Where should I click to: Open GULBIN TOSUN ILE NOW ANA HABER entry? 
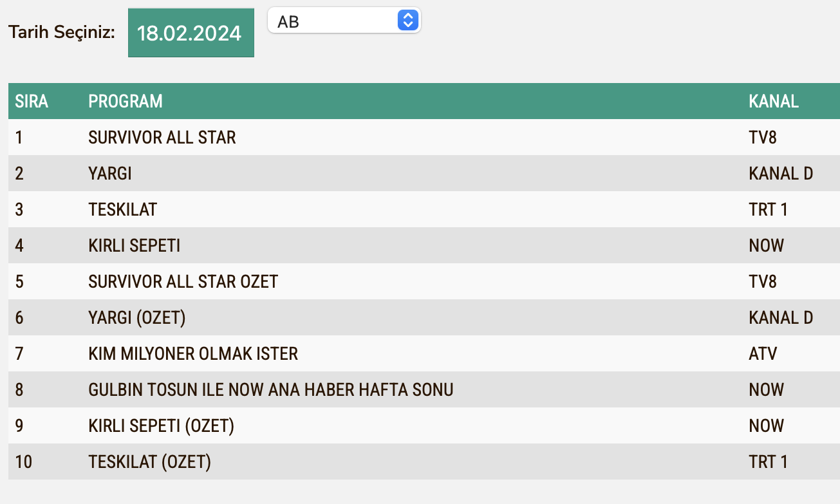click(270, 389)
